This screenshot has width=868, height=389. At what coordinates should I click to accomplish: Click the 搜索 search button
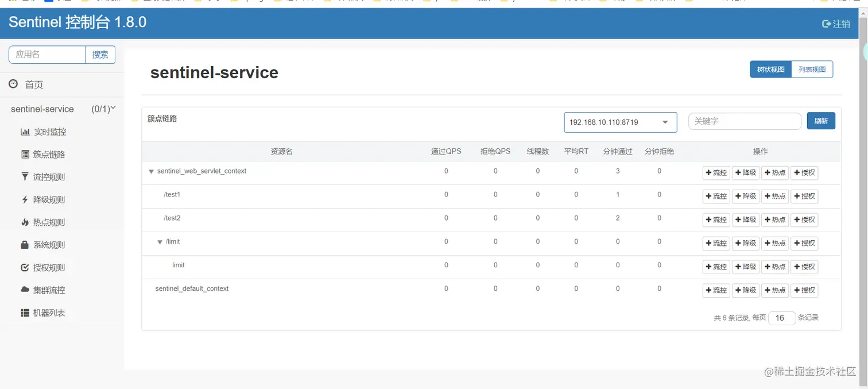pos(100,55)
